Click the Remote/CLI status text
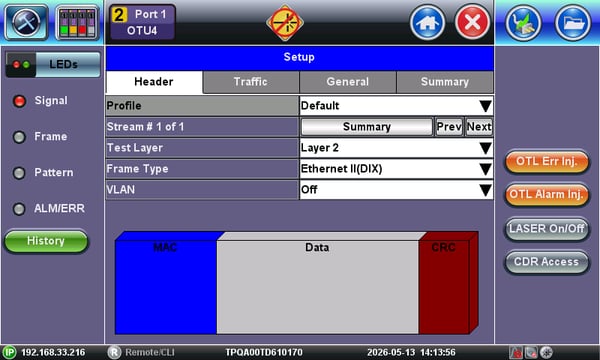 [150, 352]
